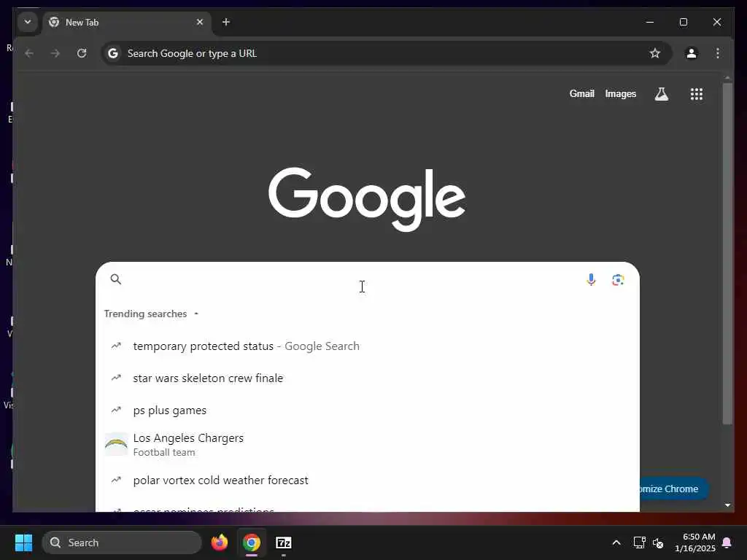The height and width of the screenshot is (560, 747).
Task: Open the Google apps grid
Action: tap(697, 94)
